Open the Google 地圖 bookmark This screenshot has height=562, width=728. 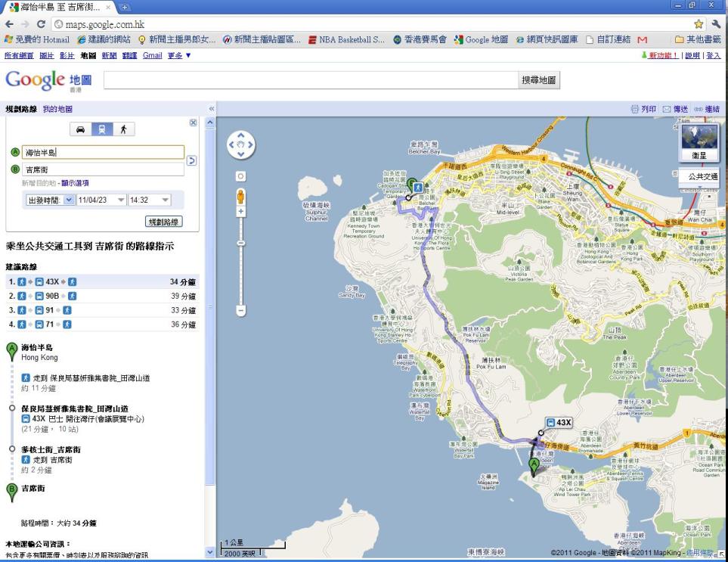(x=481, y=39)
